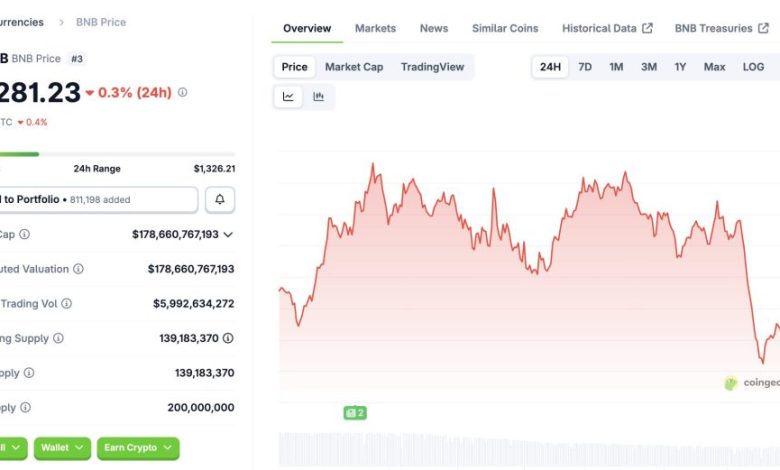Click the green news marker on chart
Screen dimensions: 780x470
[354, 412]
